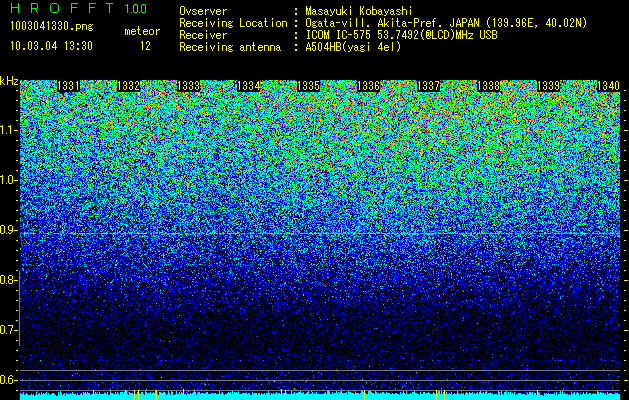The height and width of the screenshot is (400, 629).
Task: Click the 1334 time marker label
Action: [x=248, y=86]
